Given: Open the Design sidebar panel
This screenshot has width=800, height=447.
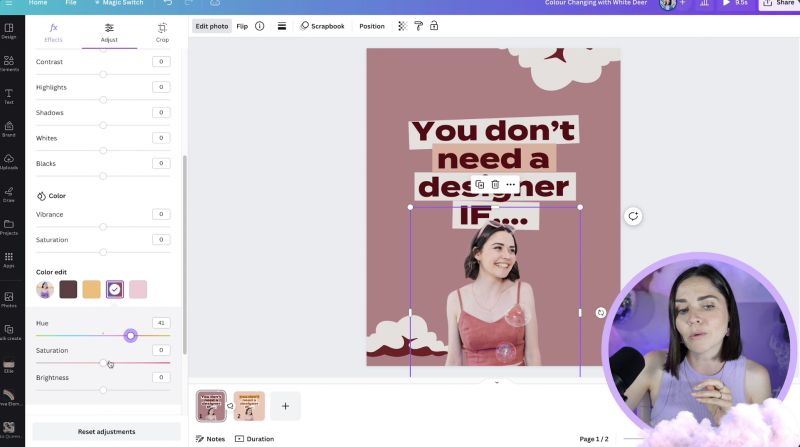Looking at the screenshot, I should point(9,31).
